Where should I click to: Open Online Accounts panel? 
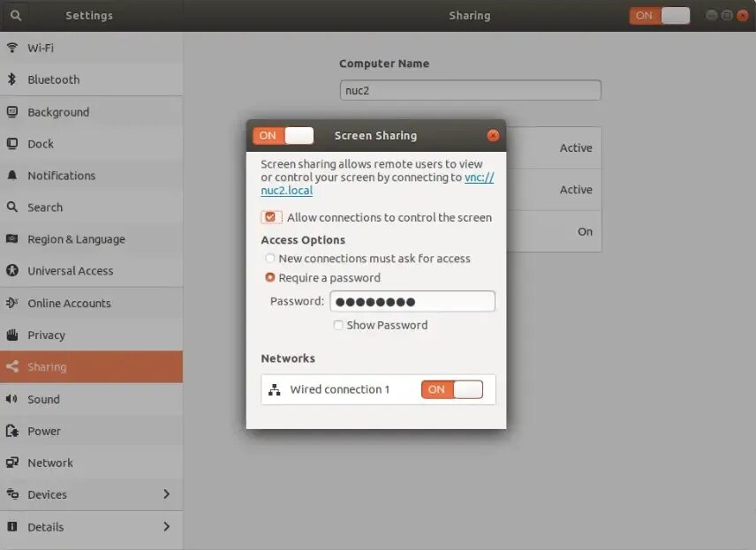tap(91, 303)
